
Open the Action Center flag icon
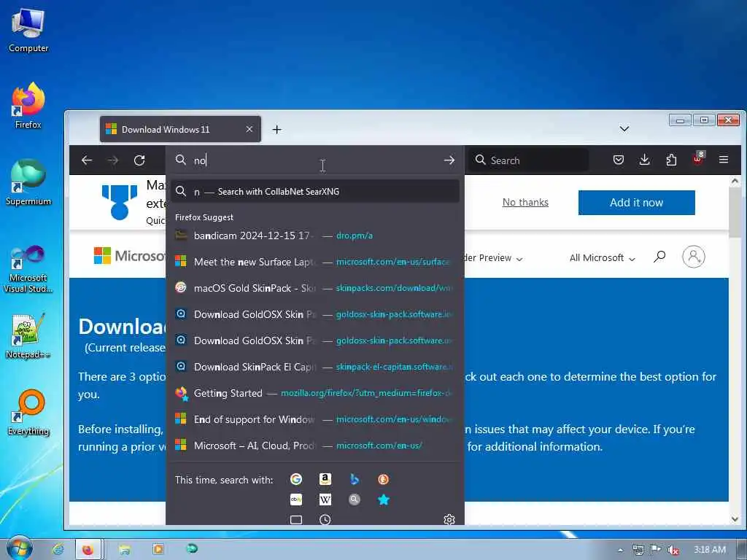(x=656, y=550)
